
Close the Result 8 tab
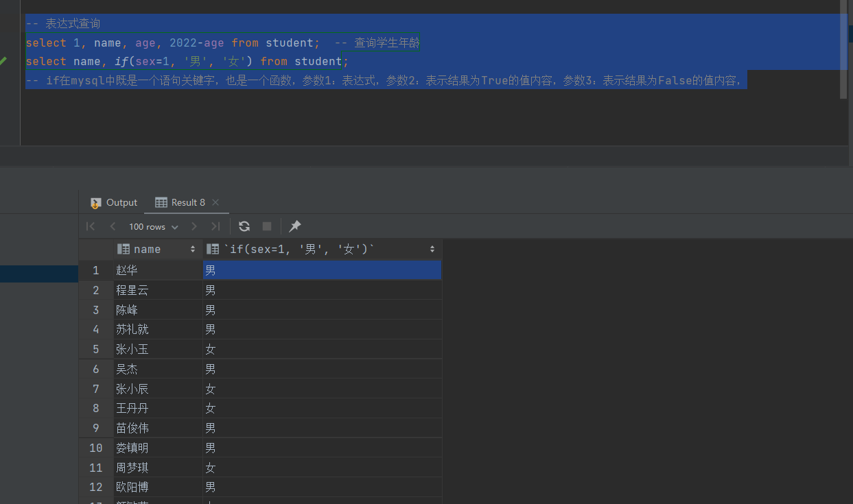coord(215,202)
